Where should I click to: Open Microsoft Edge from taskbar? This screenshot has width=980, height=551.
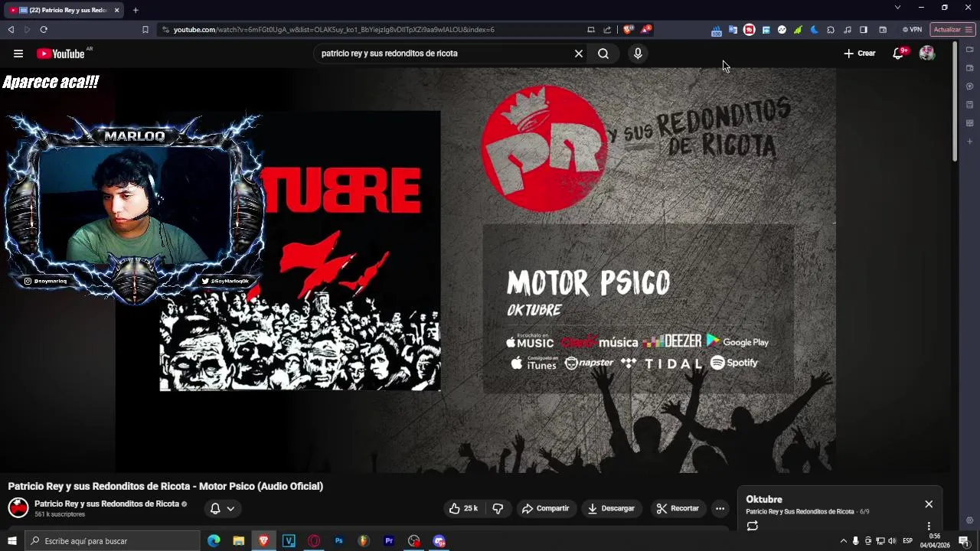click(x=214, y=541)
